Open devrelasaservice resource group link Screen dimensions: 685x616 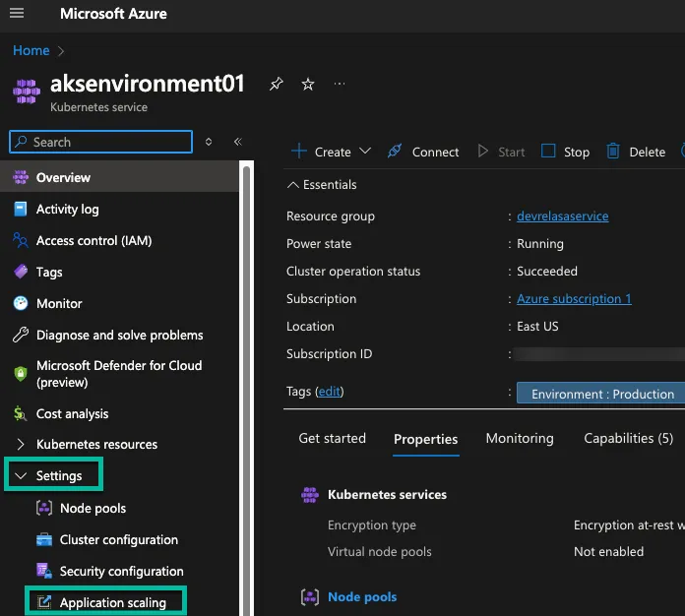tap(563, 216)
